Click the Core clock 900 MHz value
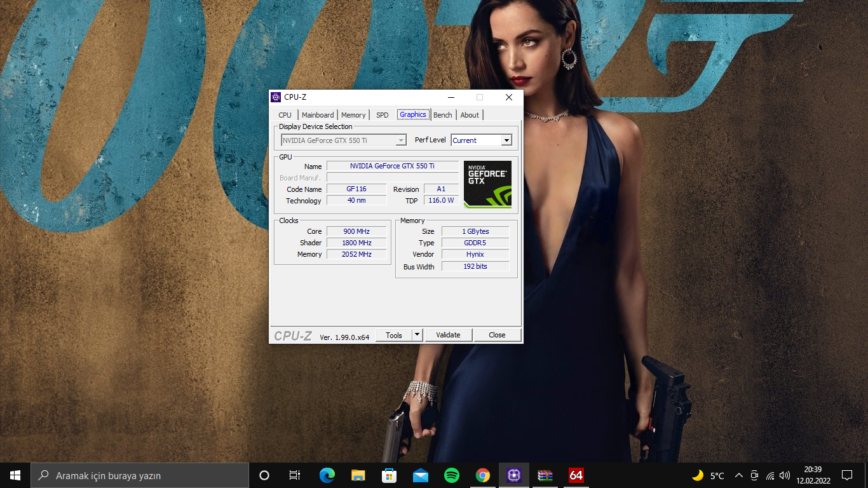This screenshot has width=868, height=488. 356,231
